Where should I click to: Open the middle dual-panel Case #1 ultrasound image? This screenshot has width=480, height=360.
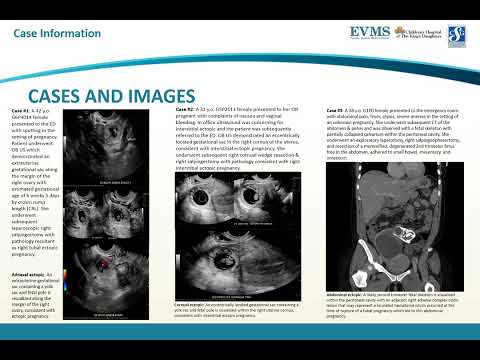coord(106,214)
